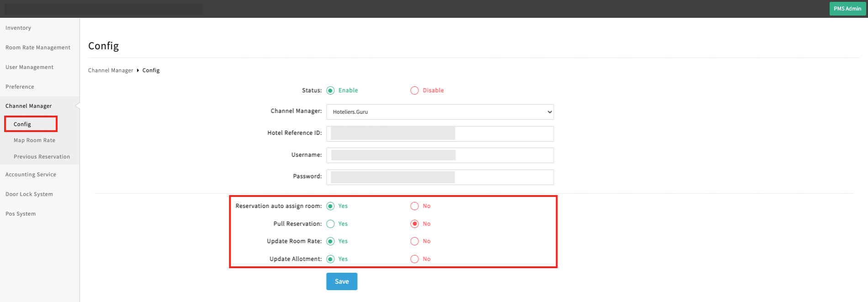Image resolution: width=868 pixels, height=302 pixels.
Task: Open Inventory in the sidebar
Action: [x=18, y=28]
